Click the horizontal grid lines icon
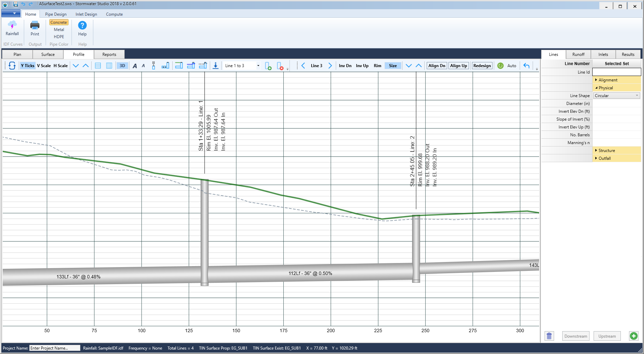 98,66
